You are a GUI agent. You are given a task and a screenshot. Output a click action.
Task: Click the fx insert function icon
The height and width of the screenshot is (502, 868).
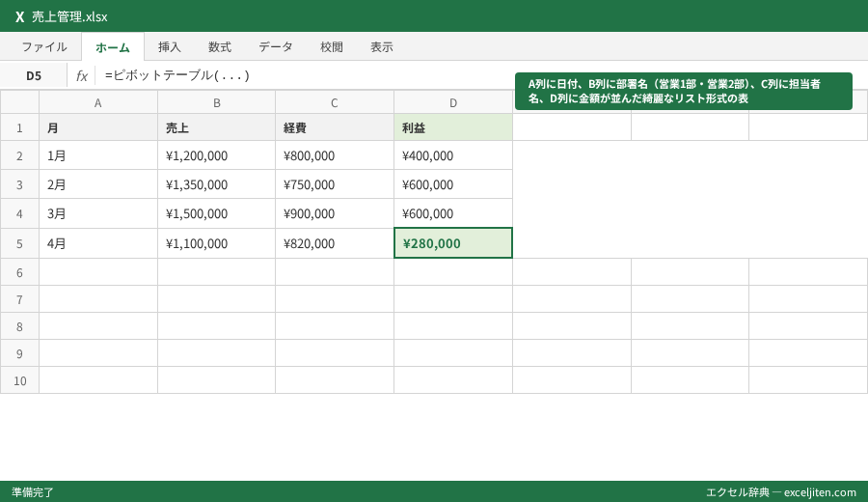point(82,75)
